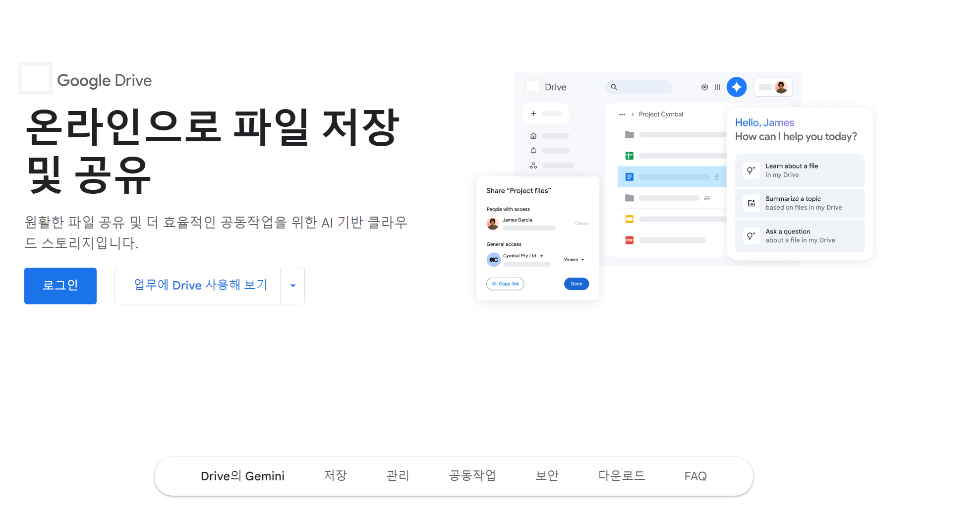Click the red PDF file icon

[630, 240]
